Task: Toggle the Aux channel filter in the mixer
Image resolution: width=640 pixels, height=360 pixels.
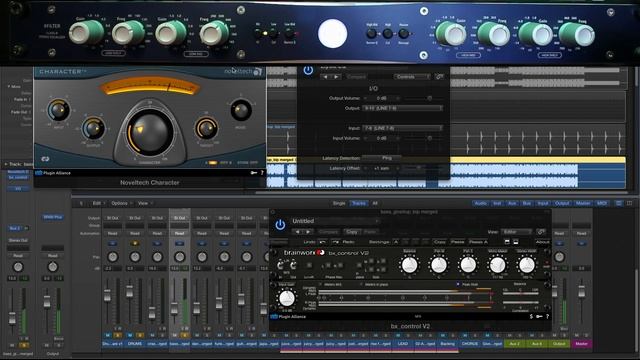Action: pyautogui.click(x=512, y=203)
